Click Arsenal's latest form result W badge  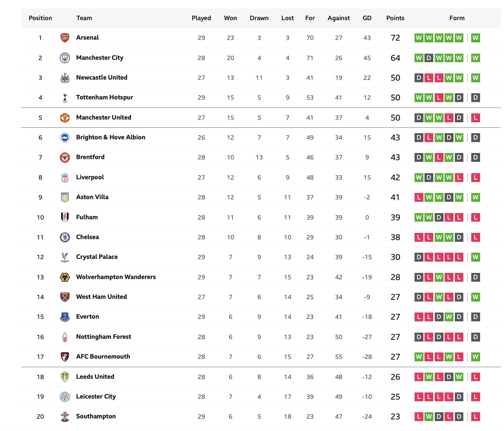tap(475, 38)
